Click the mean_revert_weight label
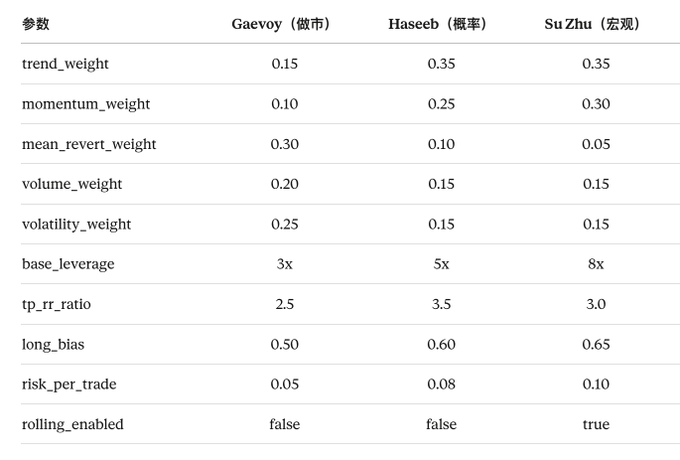 tap(89, 144)
